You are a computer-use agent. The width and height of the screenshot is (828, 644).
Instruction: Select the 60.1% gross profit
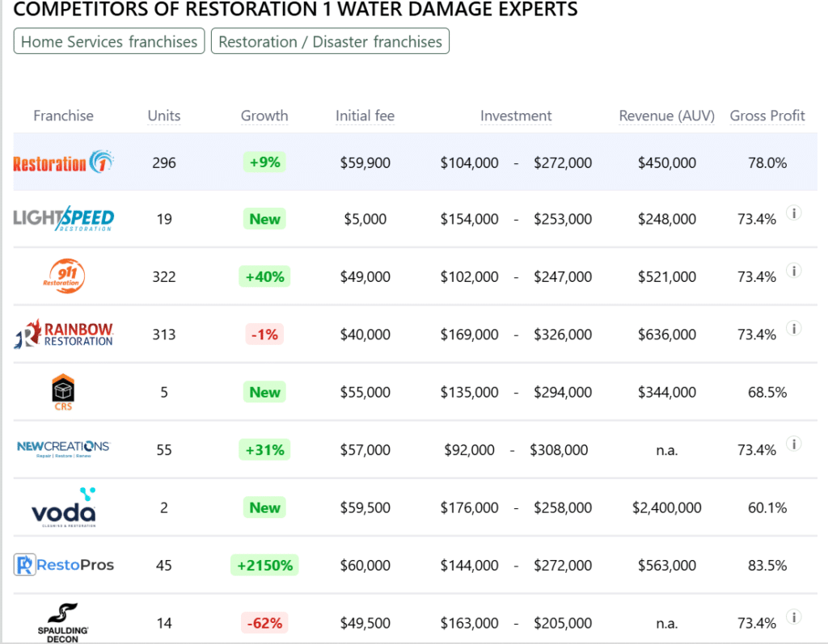767,507
